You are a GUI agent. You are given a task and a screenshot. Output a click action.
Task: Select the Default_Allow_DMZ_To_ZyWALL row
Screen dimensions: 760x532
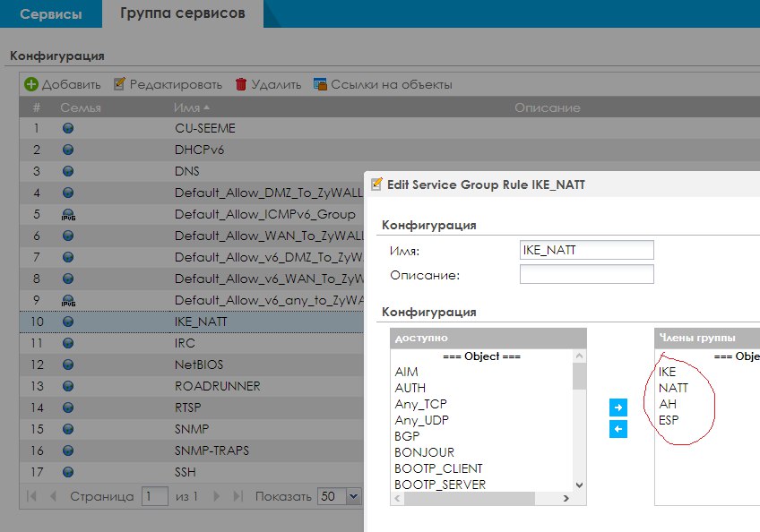click(x=192, y=193)
